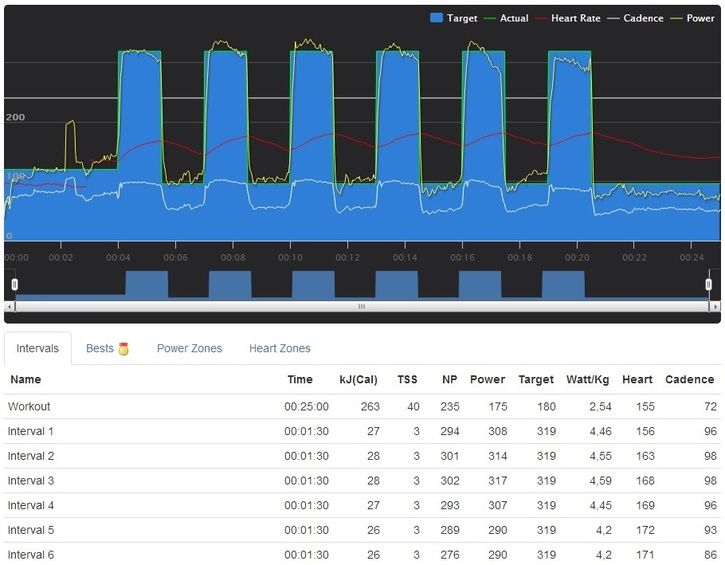This screenshot has height=565, width=725.
Task: Switch to the Intervals tab
Action: [x=38, y=349]
